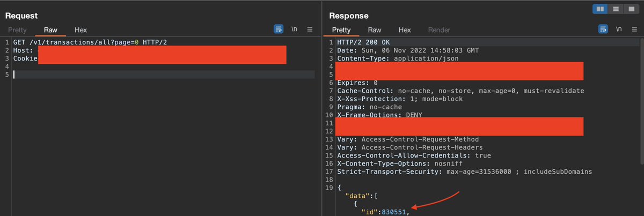
Task: Open the Hex tab in Response panel
Action: [405, 30]
